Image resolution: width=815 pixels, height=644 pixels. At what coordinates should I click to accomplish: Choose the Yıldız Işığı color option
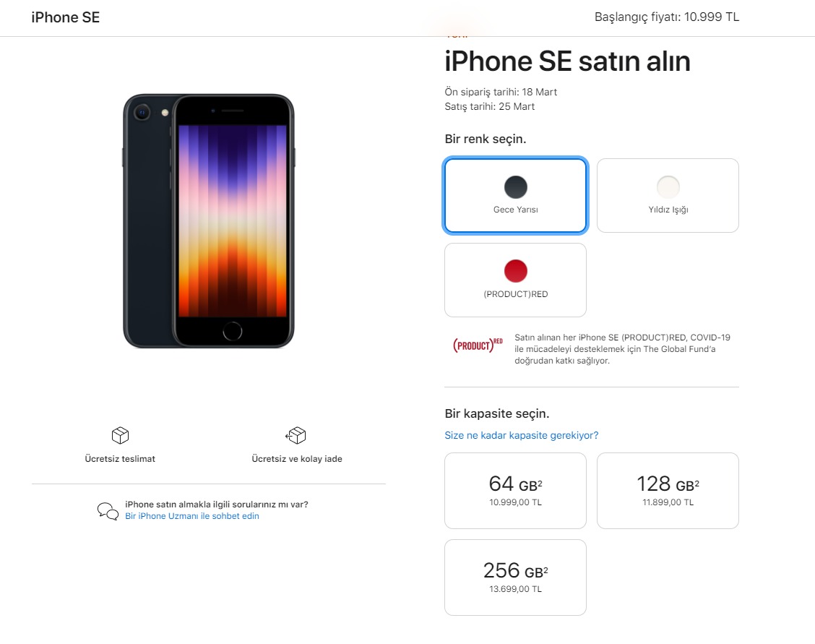[668, 196]
